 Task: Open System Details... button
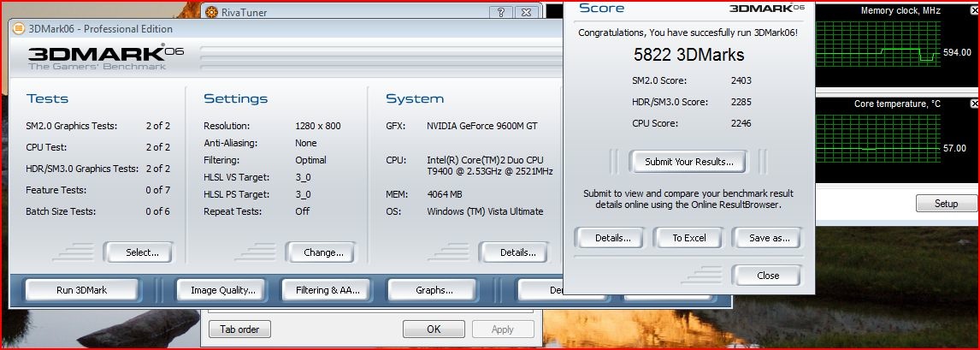coord(515,252)
